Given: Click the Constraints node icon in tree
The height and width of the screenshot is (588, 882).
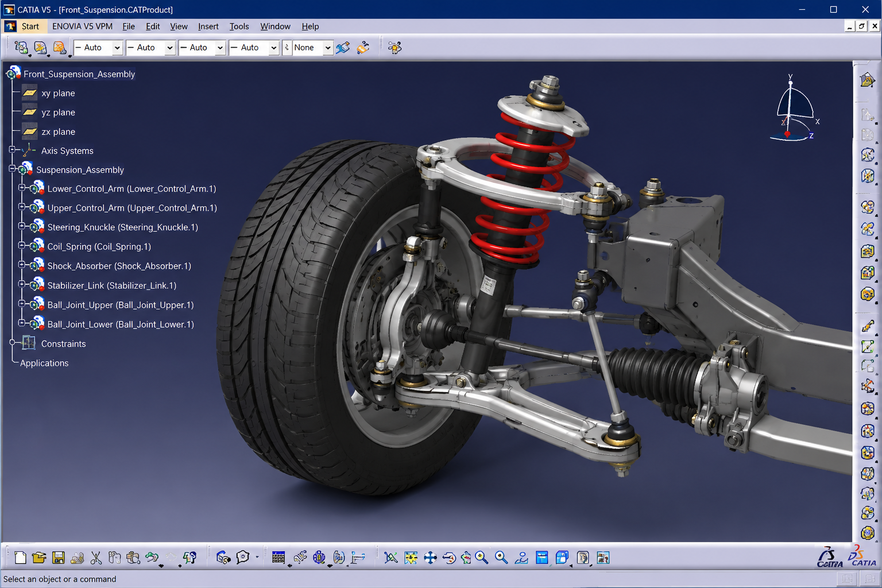Looking at the screenshot, I should click(x=29, y=343).
